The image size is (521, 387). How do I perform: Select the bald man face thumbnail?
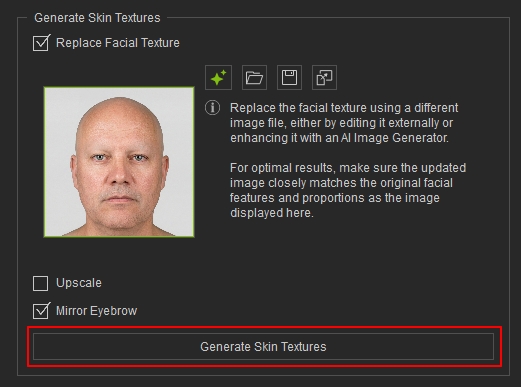(119, 162)
